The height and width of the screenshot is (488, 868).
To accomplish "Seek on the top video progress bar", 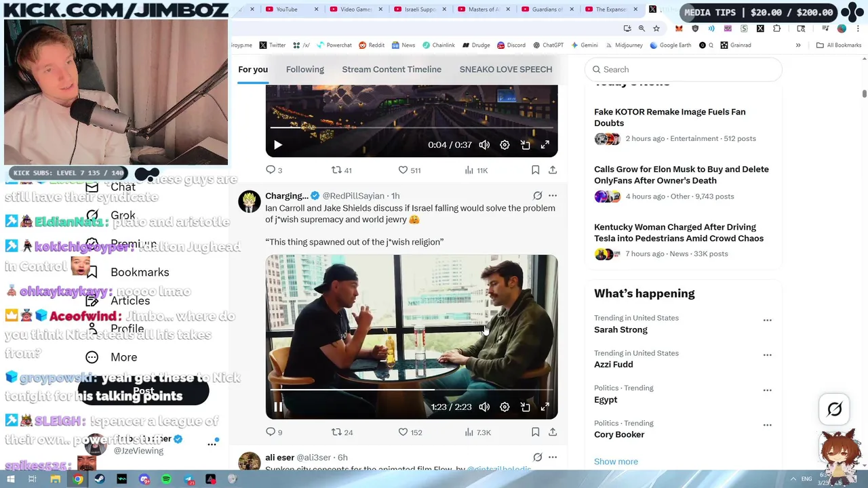I will tap(412, 127).
